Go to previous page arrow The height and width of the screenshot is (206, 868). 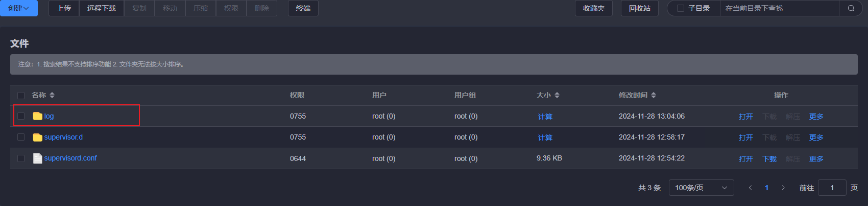(x=750, y=188)
